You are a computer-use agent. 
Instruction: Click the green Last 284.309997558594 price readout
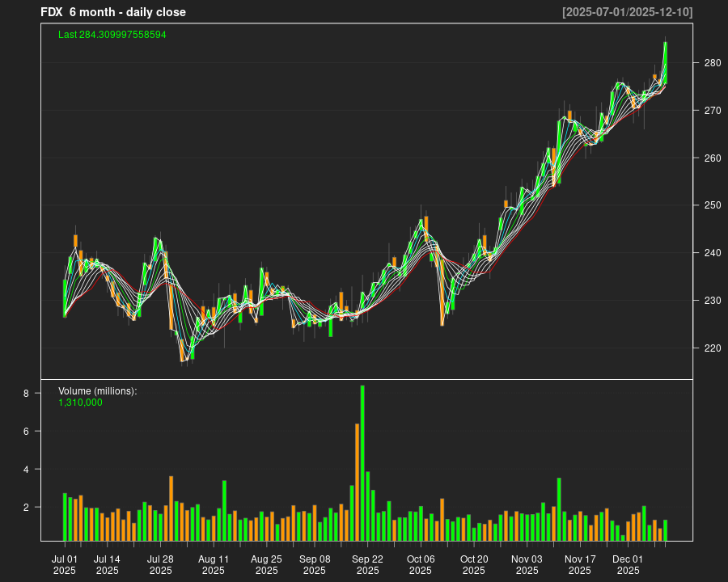(x=110, y=35)
